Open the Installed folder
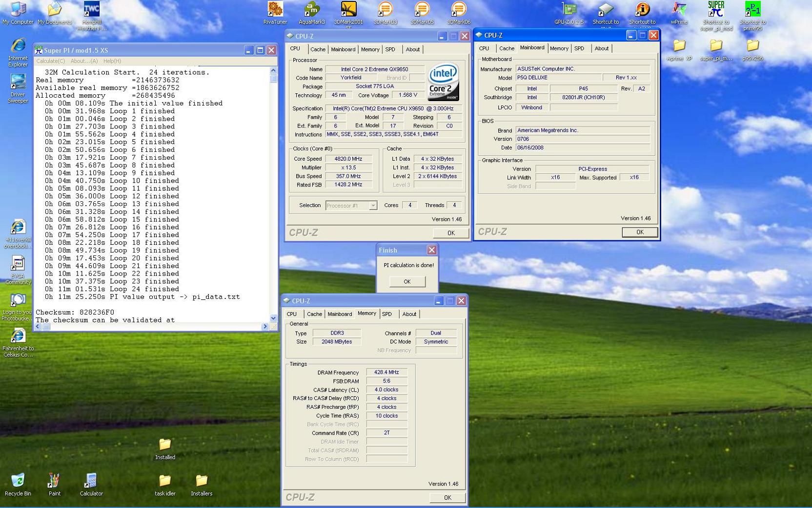 (x=165, y=448)
